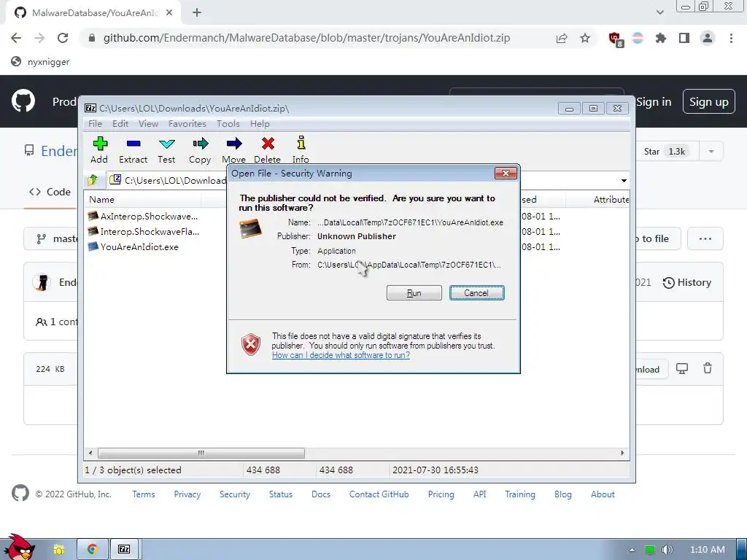This screenshot has height=560, width=747.
Task: Open Chrome profile avatar
Action: 708,38
